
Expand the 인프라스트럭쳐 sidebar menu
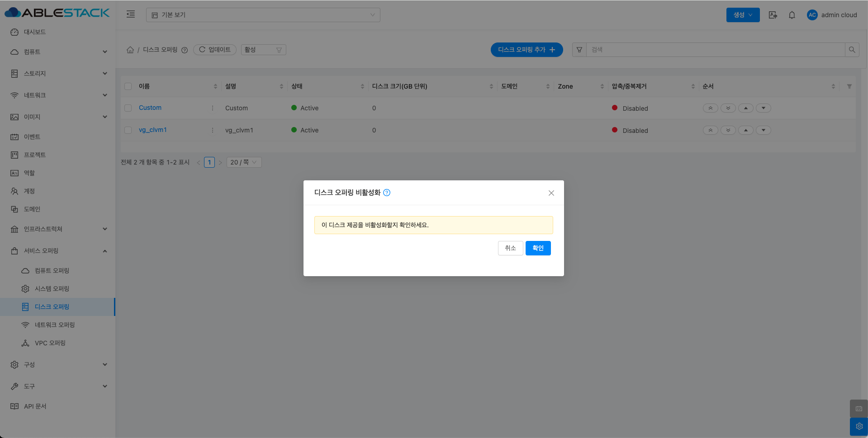point(58,229)
